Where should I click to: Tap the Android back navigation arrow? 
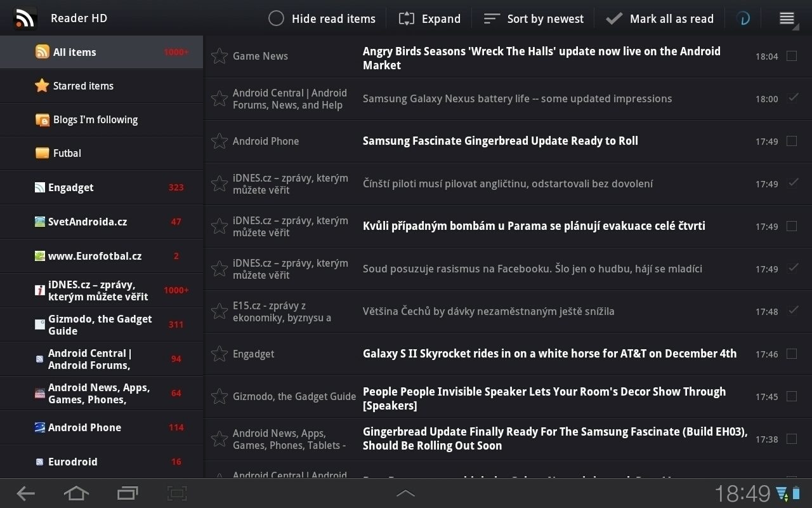tap(25, 493)
